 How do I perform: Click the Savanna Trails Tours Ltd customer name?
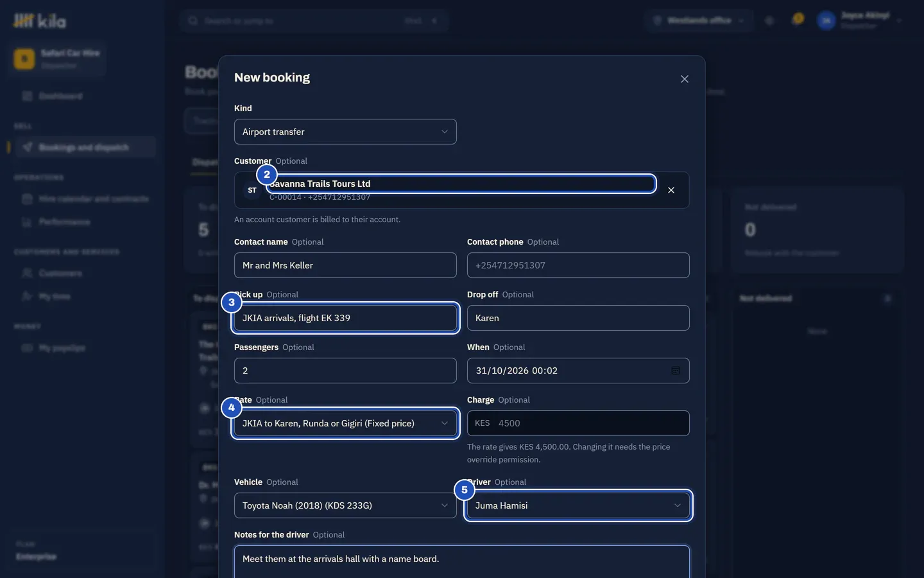coord(320,184)
